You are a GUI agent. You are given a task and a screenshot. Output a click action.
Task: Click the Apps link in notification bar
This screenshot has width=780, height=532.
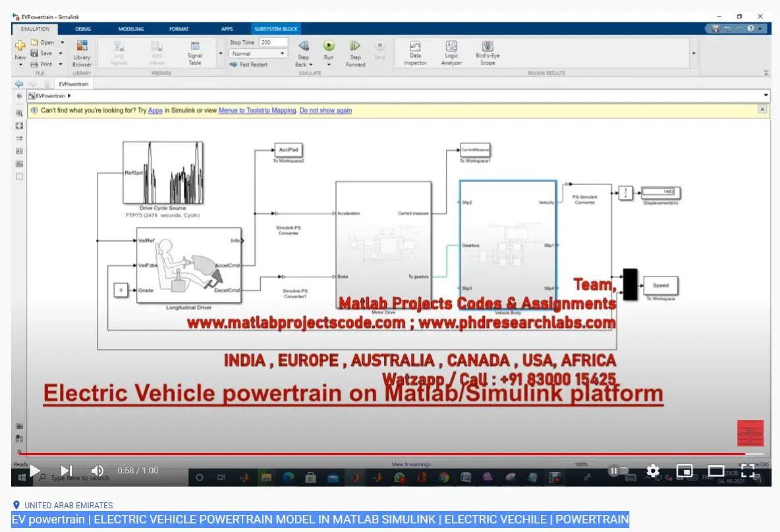point(155,111)
